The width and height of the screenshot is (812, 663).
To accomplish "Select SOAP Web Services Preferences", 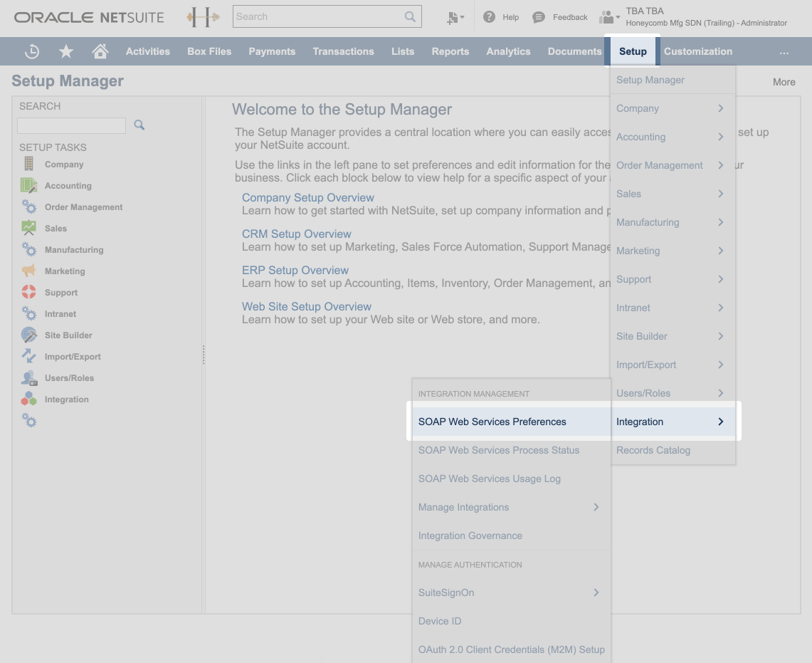I will coord(492,422).
